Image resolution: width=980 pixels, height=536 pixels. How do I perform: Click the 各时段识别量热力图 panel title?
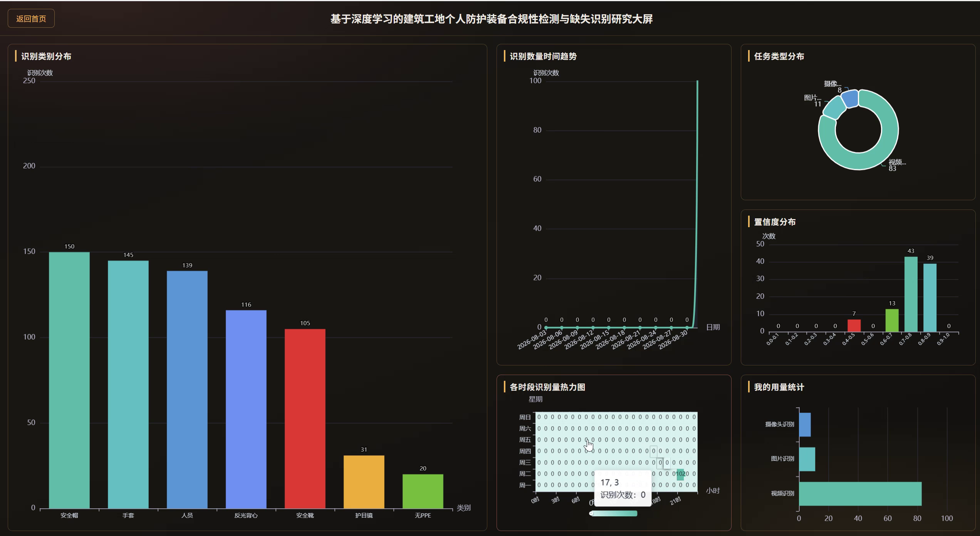click(x=547, y=387)
